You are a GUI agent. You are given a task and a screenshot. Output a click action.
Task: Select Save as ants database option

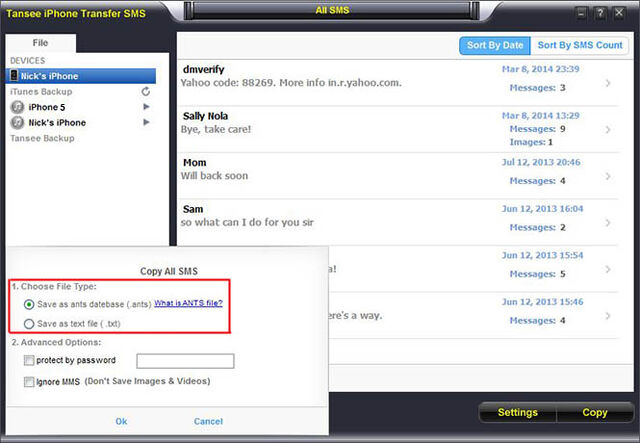coord(29,304)
